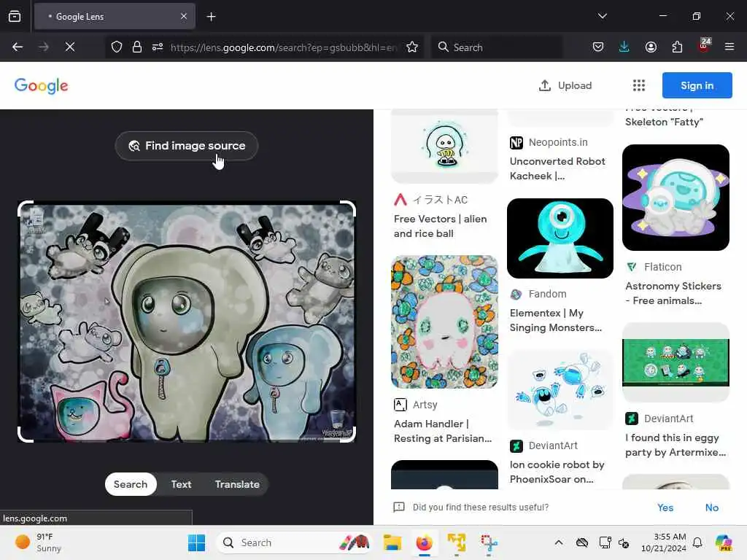Bookmark this page with the star icon

tap(412, 47)
